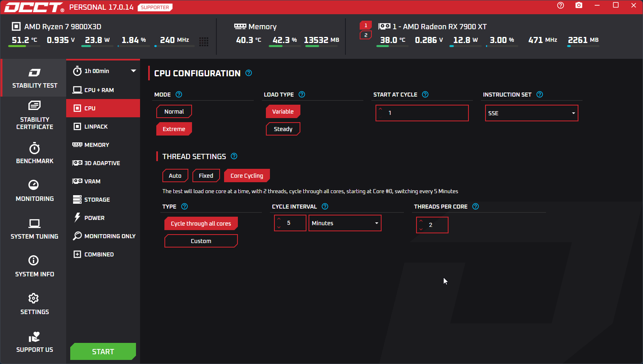The image size is (643, 364).
Task: Decrease the cycle interval value
Action: 279,227
